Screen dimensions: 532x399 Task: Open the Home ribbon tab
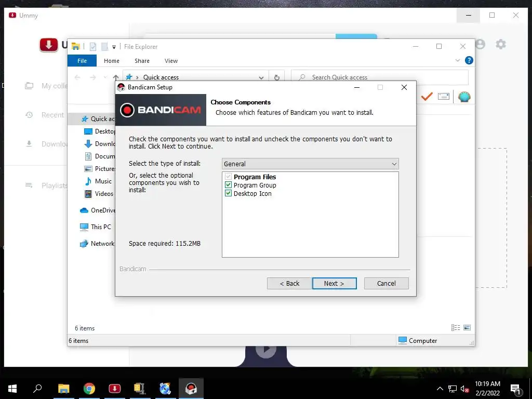(112, 61)
